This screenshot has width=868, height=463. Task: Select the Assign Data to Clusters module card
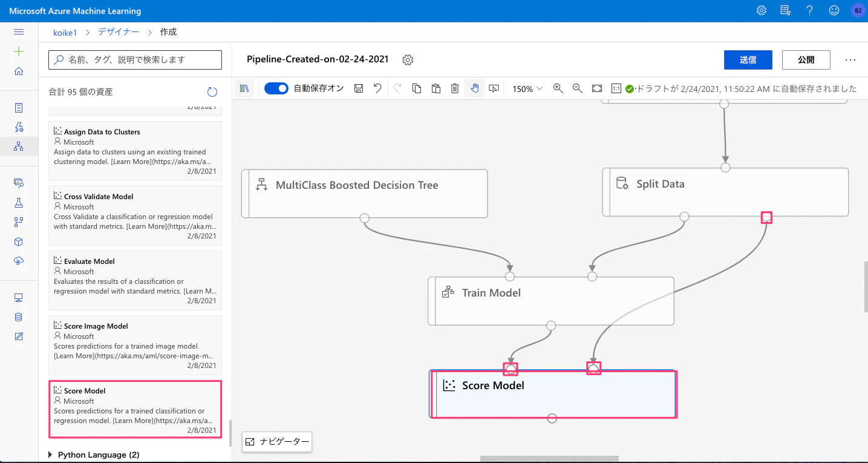click(135, 151)
